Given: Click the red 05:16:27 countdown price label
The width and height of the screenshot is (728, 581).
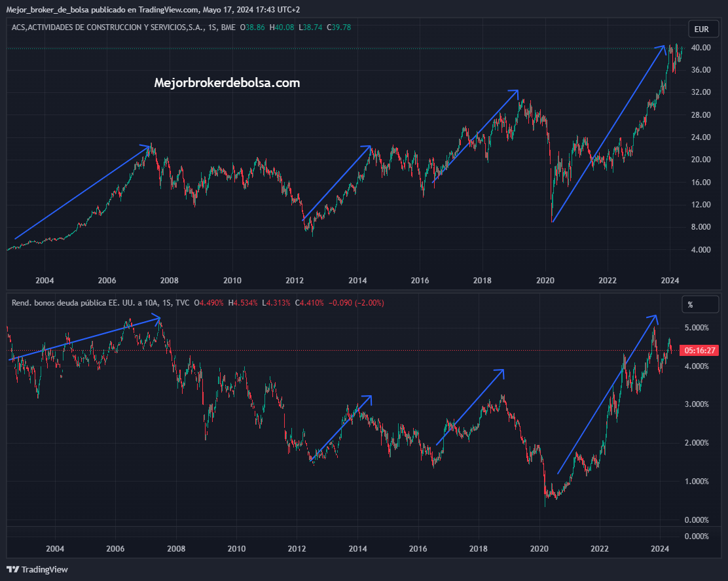Looking at the screenshot, I should (699, 350).
